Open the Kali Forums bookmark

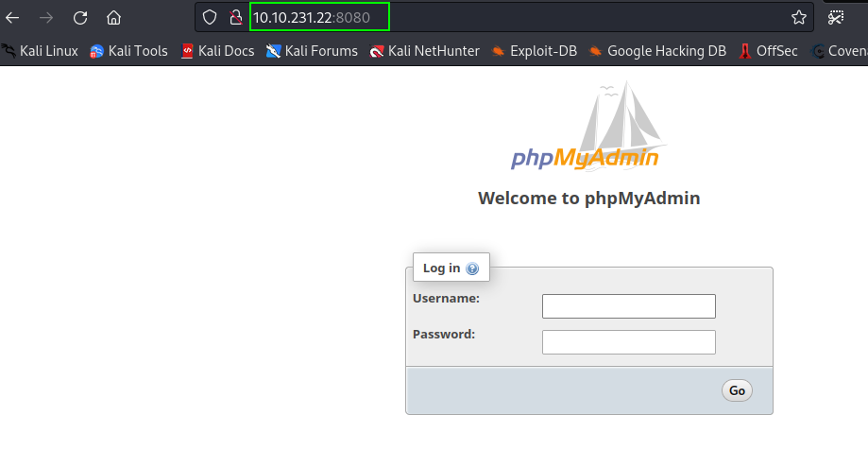312,51
